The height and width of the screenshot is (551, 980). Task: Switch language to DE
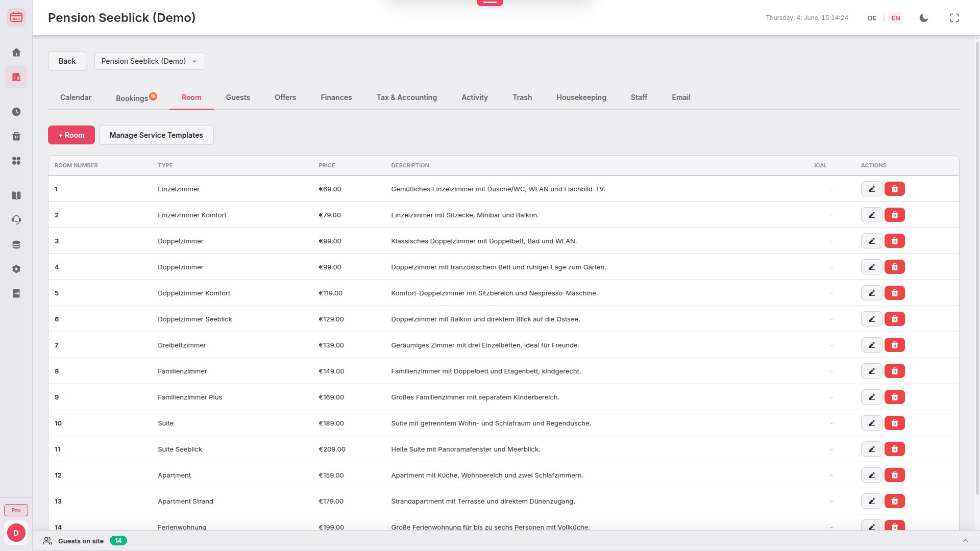[872, 18]
